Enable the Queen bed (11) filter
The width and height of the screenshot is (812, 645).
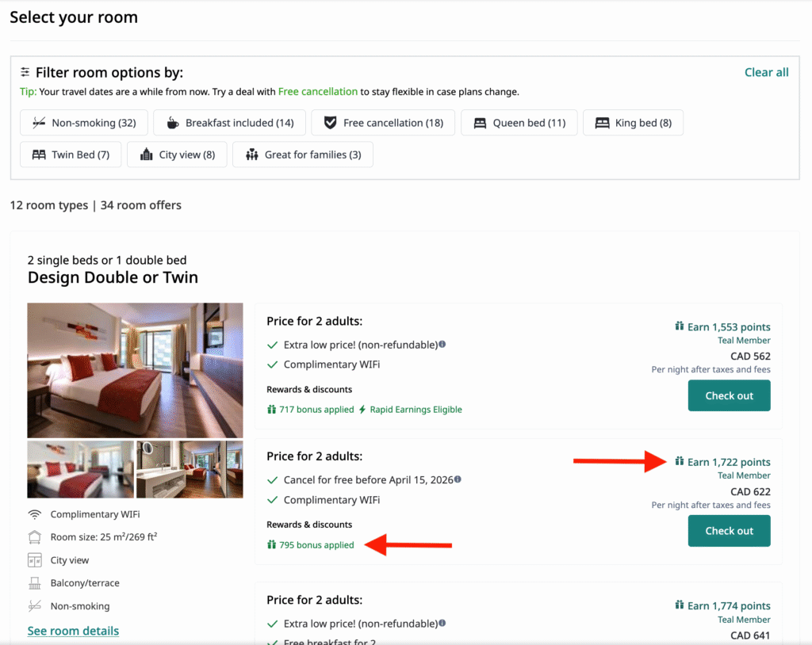(519, 122)
